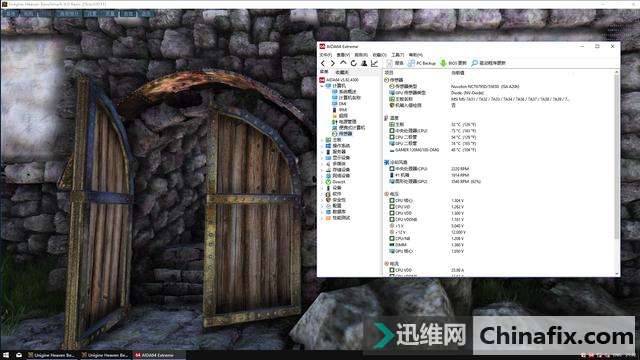Expand the Display devices tree node

tap(322, 158)
